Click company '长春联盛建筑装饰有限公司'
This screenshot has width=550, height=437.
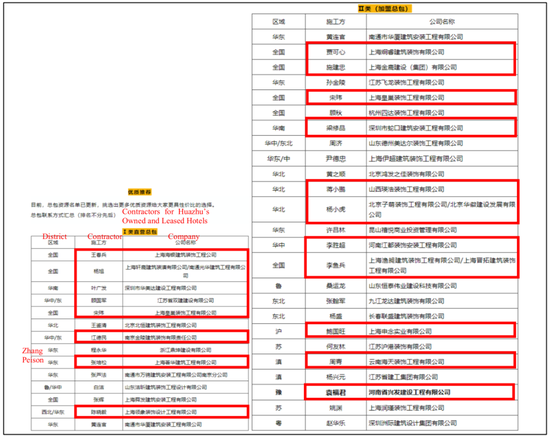coord(407,316)
